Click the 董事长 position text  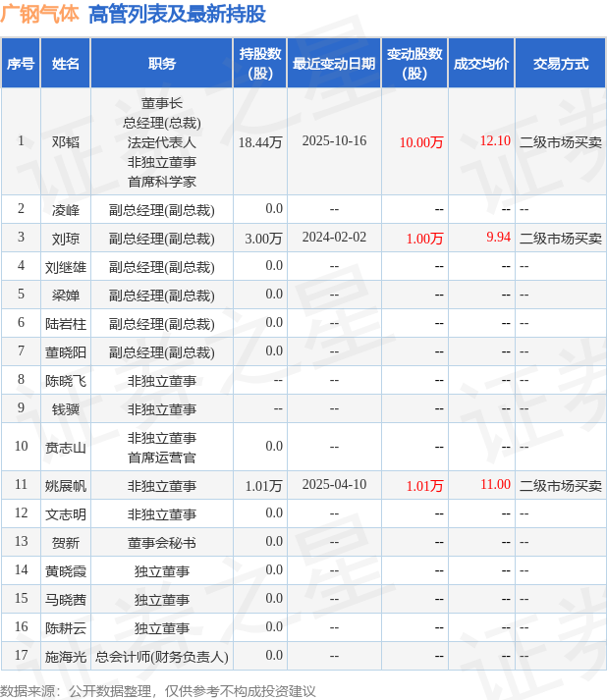pos(162,103)
